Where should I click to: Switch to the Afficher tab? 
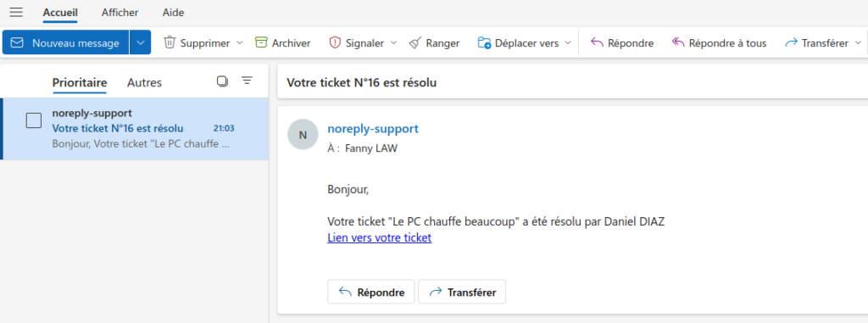coord(120,12)
